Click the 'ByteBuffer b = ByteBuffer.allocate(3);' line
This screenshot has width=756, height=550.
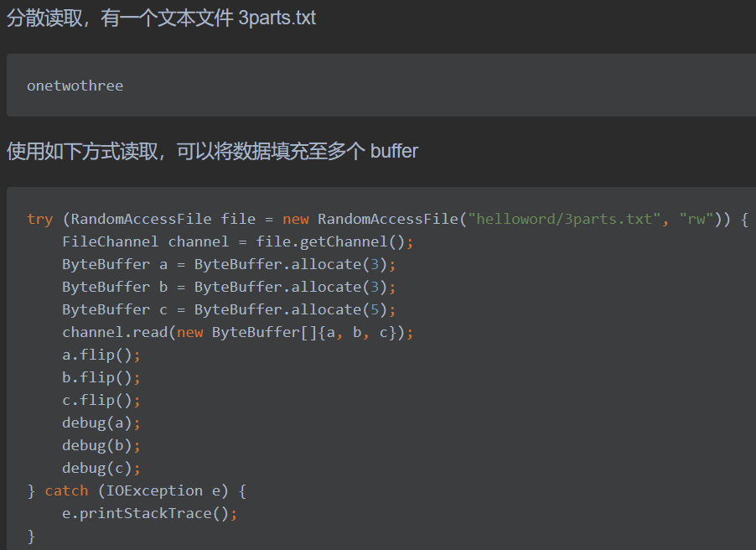click(229, 287)
